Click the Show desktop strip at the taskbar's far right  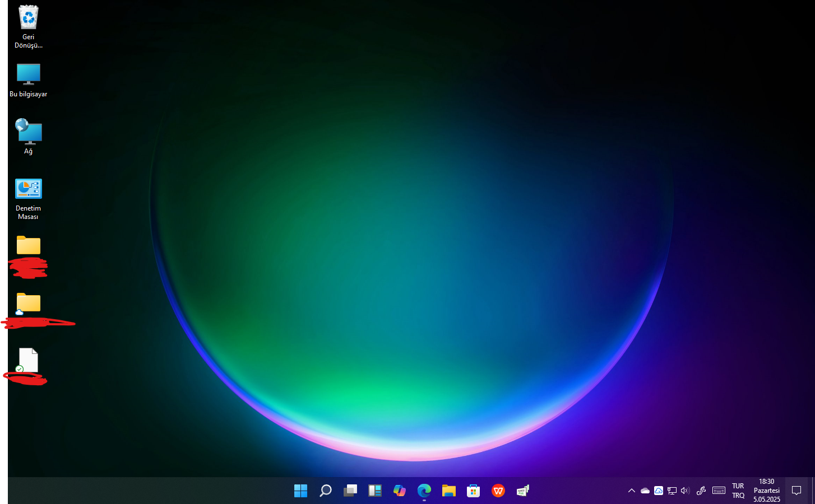[813, 491]
